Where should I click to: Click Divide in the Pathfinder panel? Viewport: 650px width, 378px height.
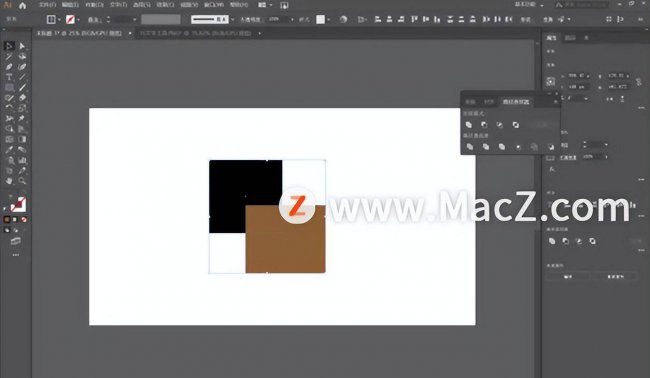tap(470, 147)
